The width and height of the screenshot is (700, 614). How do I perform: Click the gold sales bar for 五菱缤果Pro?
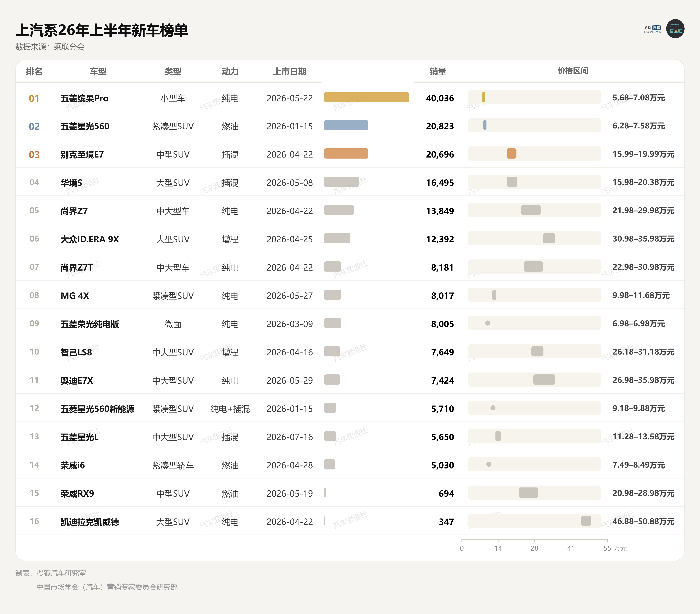(366, 97)
